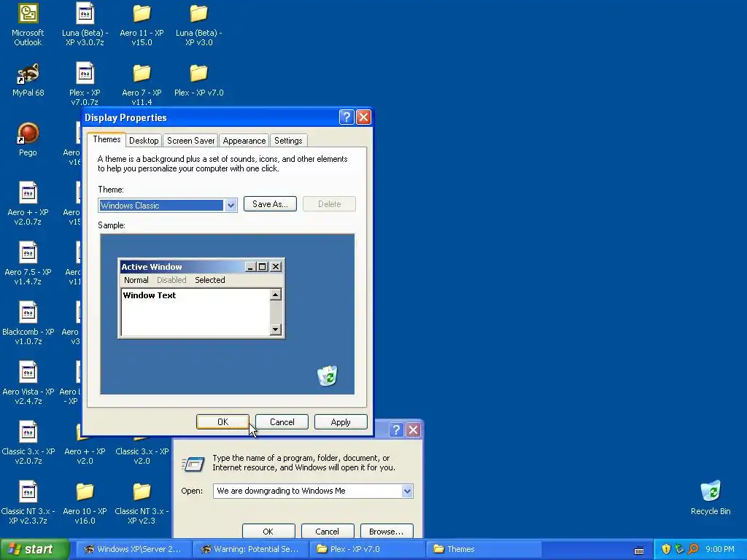Click the magnifier tray icon
747x560 pixels.
(693, 549)
